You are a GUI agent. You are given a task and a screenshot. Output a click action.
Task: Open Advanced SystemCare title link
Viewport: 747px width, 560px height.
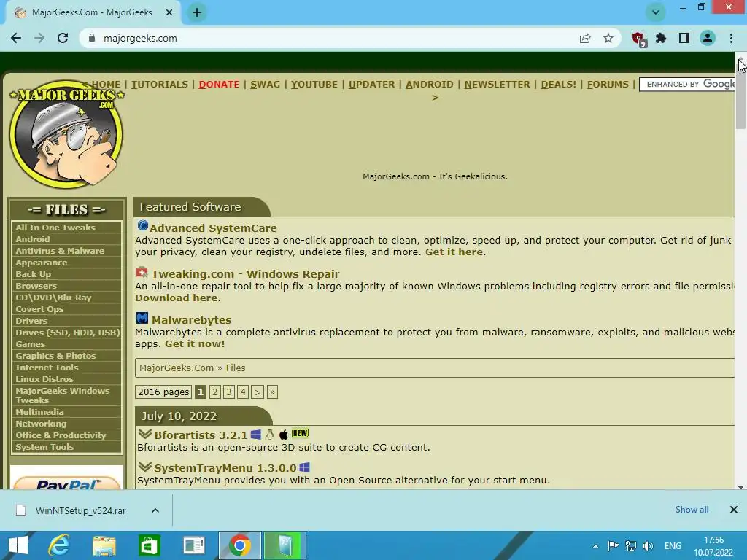tap(213, 228)
